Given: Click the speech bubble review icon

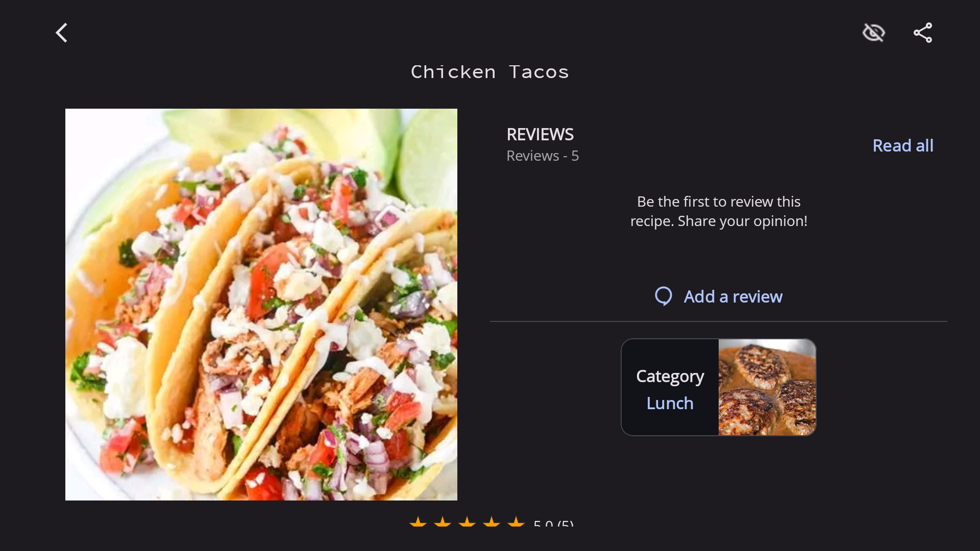Looking at the screenshot, I should point(664,296).
